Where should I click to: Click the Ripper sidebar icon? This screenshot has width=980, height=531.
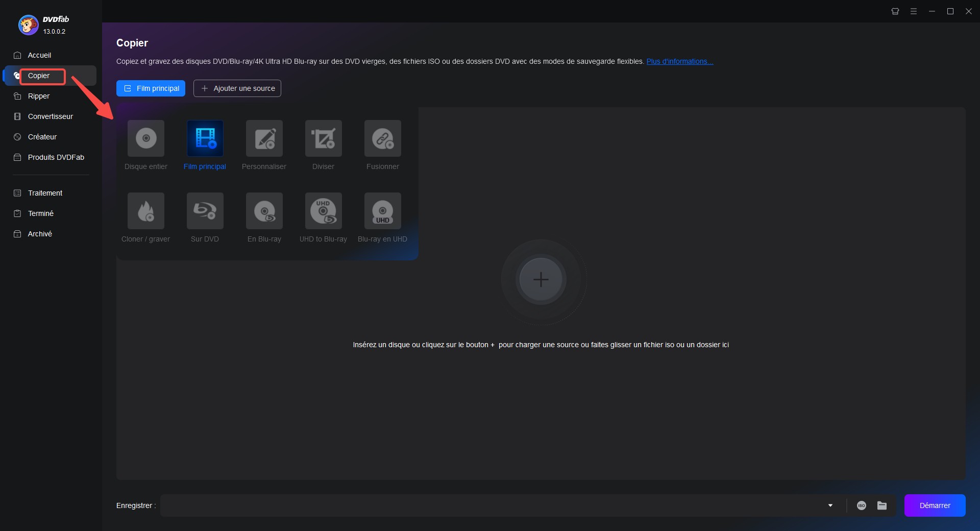tap(17, 96)
